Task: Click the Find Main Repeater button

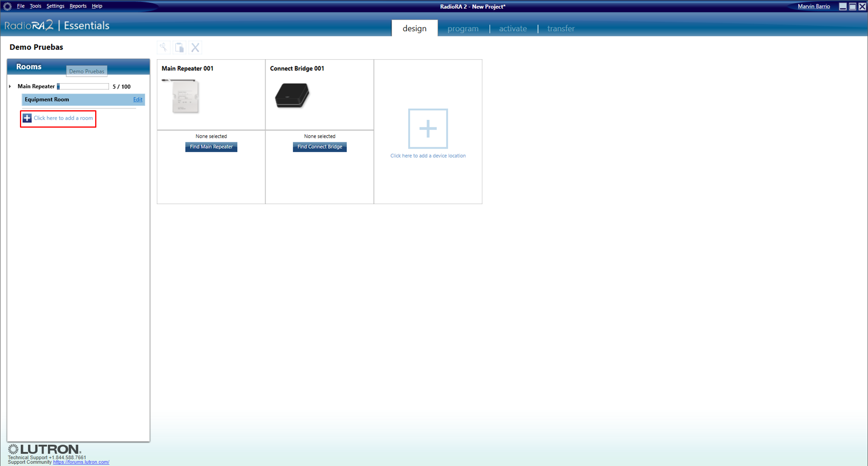Action: click(211, 147)
